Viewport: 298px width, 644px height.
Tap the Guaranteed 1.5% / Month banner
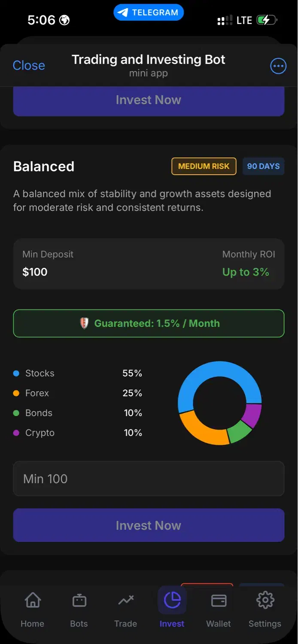149,323
